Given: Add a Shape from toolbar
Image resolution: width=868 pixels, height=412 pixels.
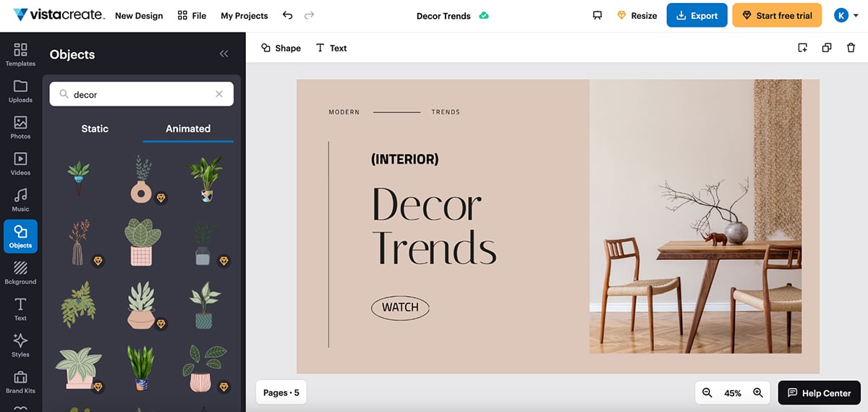Looking at the screenshot, I should (x=281, y=48).
